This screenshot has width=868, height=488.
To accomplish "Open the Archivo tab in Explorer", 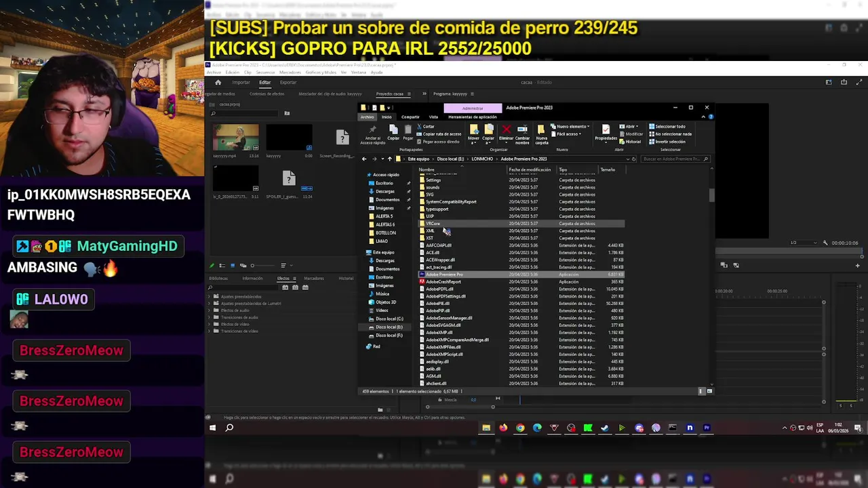I will tap(367, 117).
